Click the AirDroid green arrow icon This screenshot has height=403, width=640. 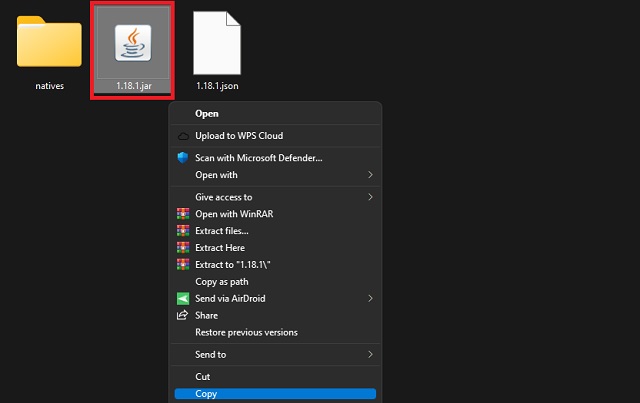click(x=183, y=298)
